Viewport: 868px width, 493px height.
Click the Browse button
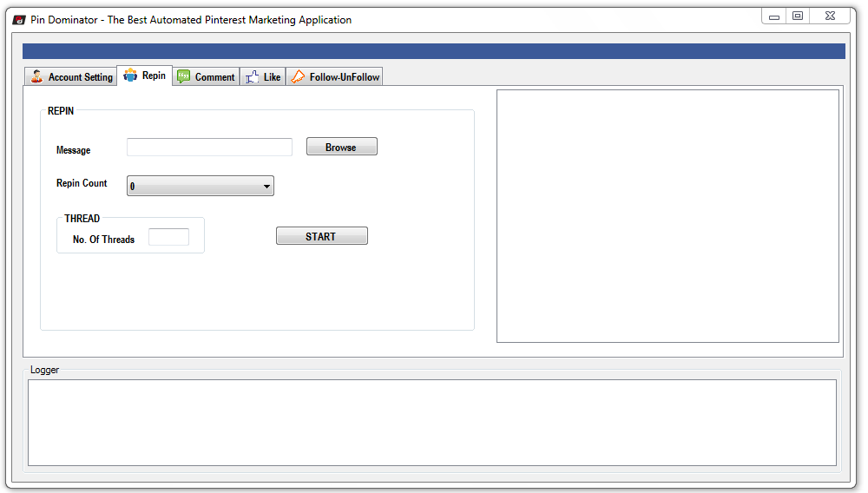pyautogui.click(x=341, y=147)
